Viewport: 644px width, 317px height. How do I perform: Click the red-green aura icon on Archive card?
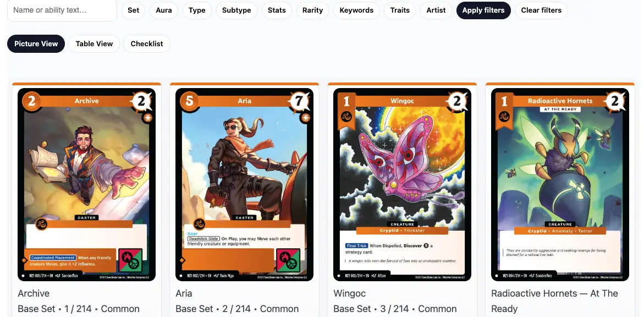[x=130, y=260]
